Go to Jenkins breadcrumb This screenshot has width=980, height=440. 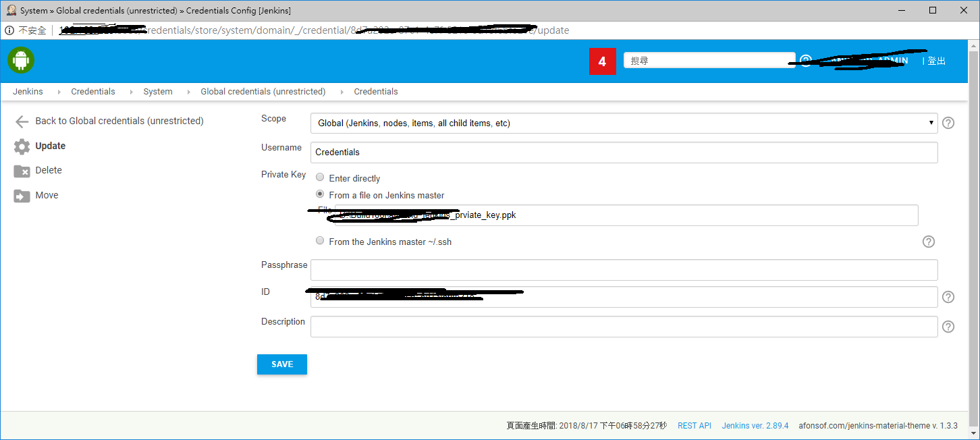(x=28, y=92)
